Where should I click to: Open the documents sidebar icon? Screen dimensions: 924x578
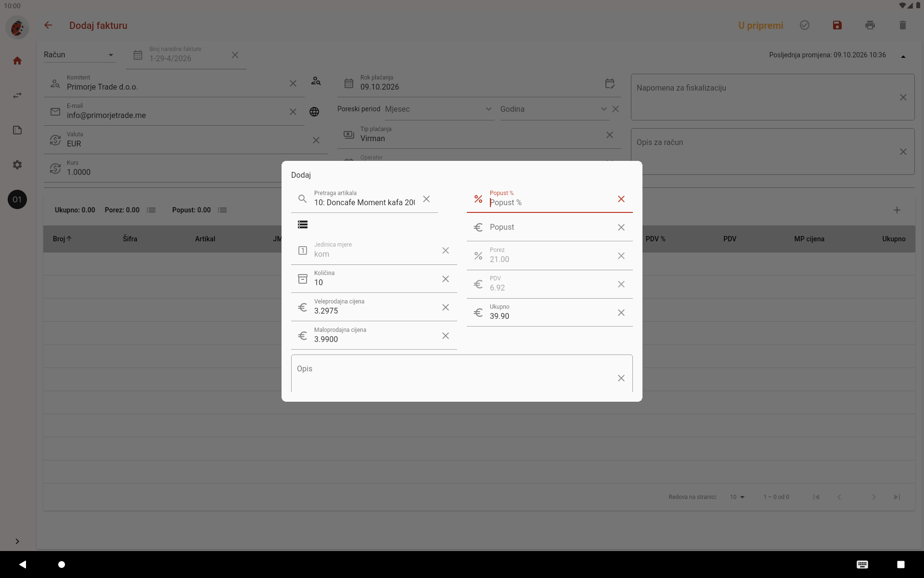[x=17, y=130]
